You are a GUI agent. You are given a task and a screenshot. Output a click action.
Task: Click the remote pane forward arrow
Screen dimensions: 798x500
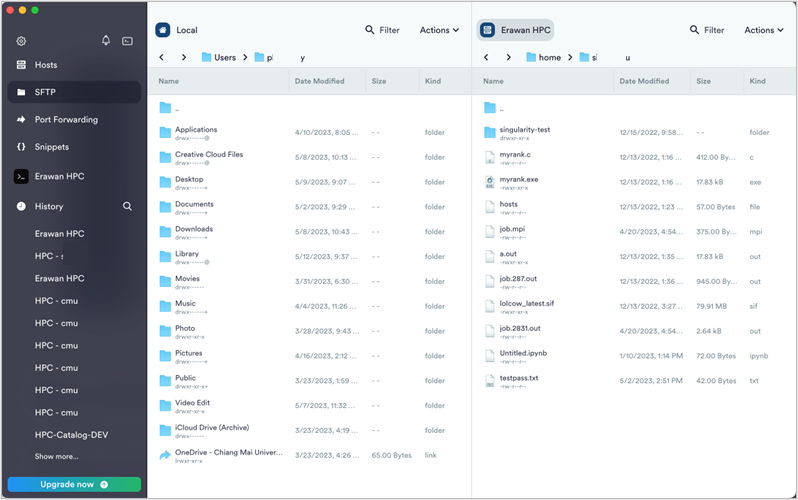[x=508, y=58]
